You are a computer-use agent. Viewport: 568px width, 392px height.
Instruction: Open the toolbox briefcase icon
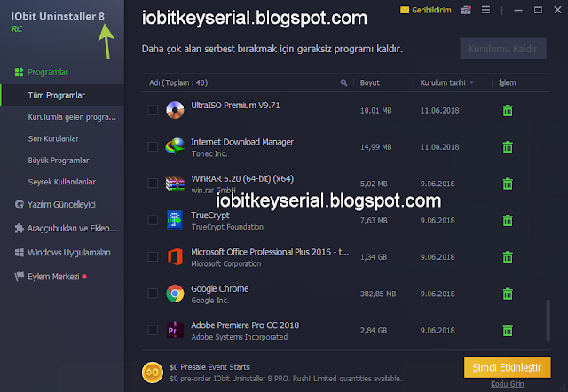[x=466, y=10]
